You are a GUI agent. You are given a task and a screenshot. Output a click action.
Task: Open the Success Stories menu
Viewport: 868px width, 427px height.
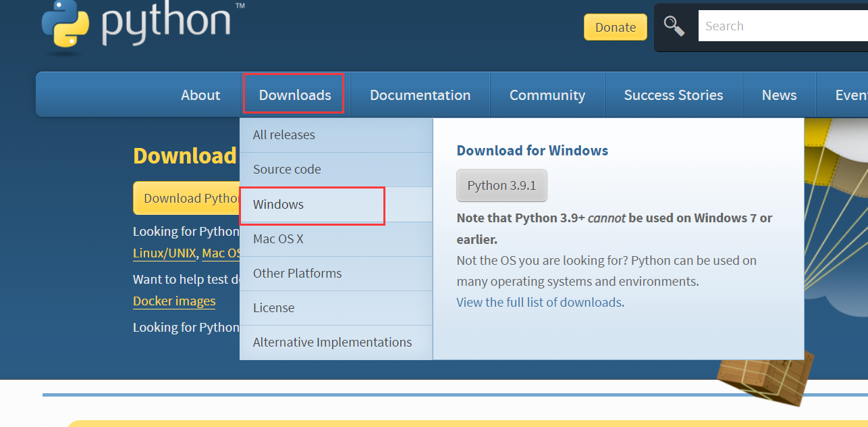point(674,95)
